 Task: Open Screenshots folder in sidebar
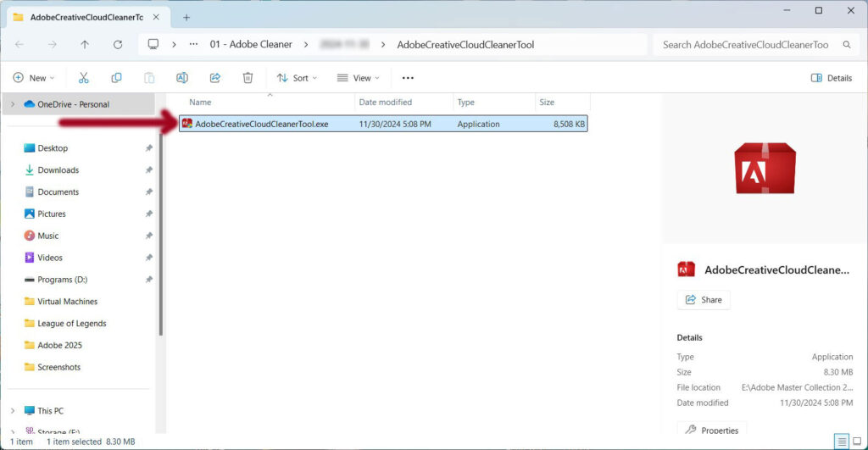pyautogui.click(x=58, y=366)
